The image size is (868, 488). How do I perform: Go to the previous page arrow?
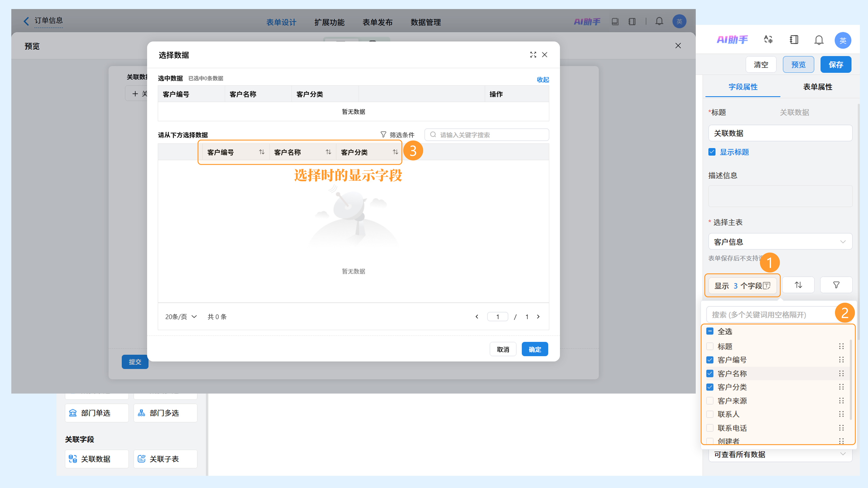click(x=477, y=317)
